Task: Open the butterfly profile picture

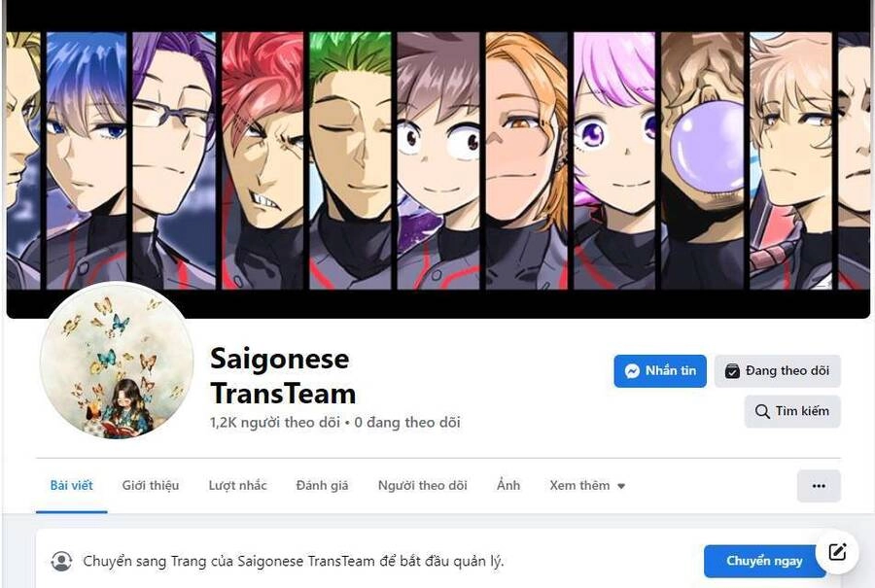Action: pyautogui.click(x=117, y=361)
